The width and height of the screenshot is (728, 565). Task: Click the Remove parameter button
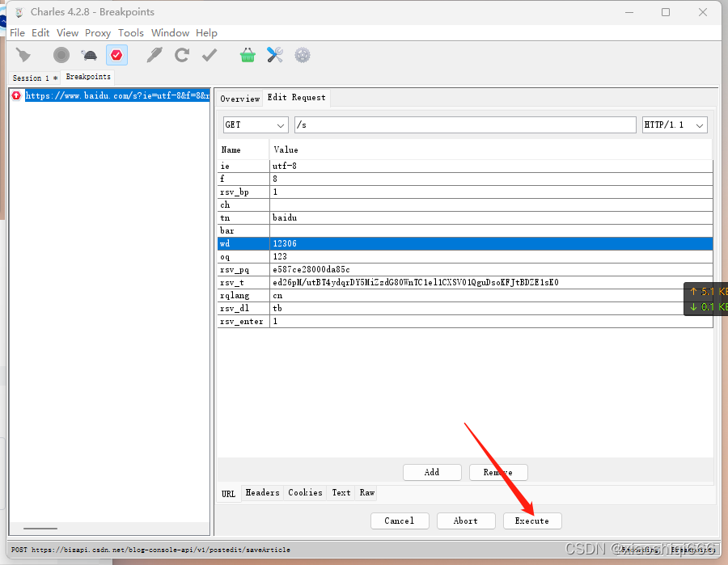click(x=498, y=472)
